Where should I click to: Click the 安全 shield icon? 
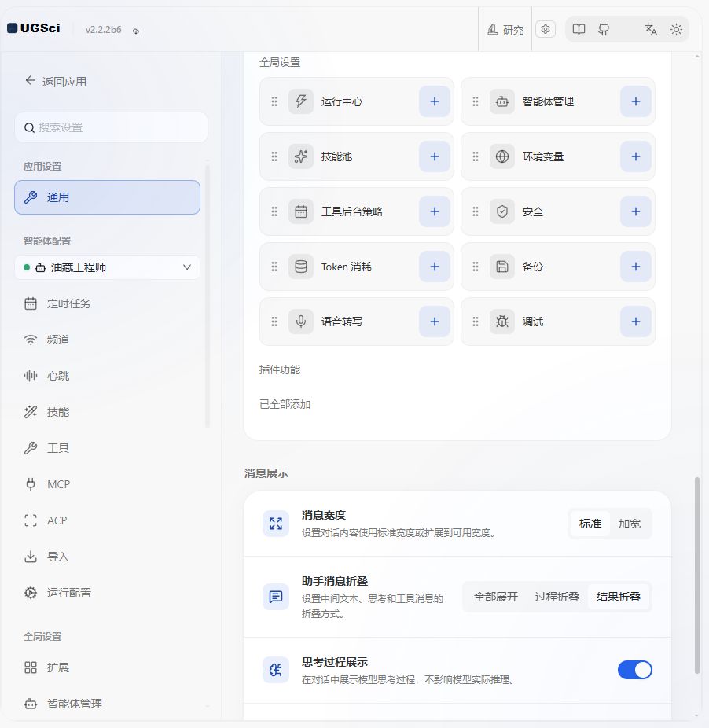(502, 211)
